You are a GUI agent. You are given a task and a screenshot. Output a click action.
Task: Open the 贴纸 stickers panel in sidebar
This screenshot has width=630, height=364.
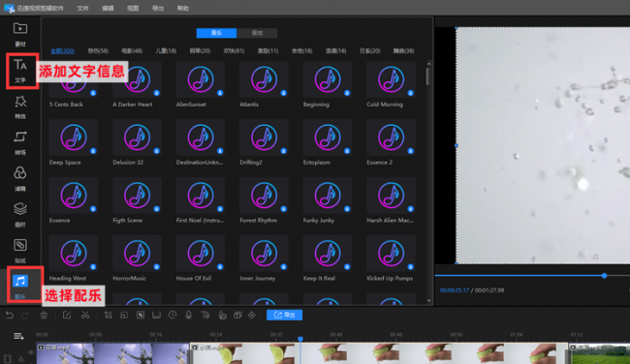point(20,252)
